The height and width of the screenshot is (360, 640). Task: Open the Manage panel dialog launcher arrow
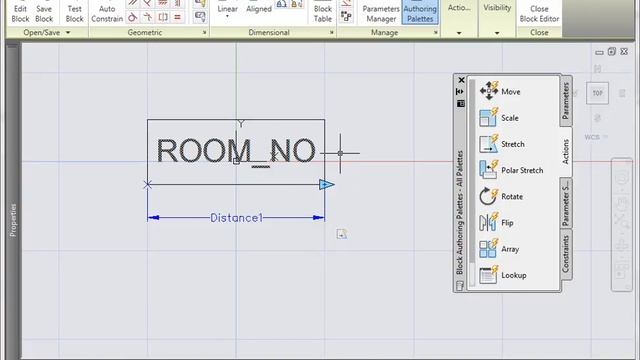(x=436, y=32)
